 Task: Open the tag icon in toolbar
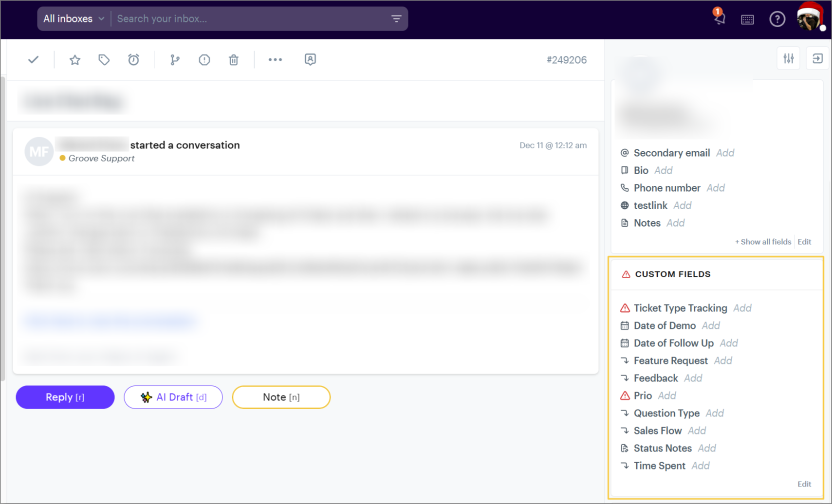pos(104,60)
